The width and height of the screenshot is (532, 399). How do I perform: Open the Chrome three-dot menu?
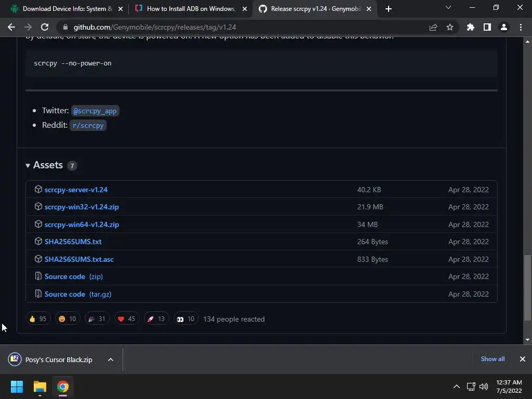click(521, 27)
